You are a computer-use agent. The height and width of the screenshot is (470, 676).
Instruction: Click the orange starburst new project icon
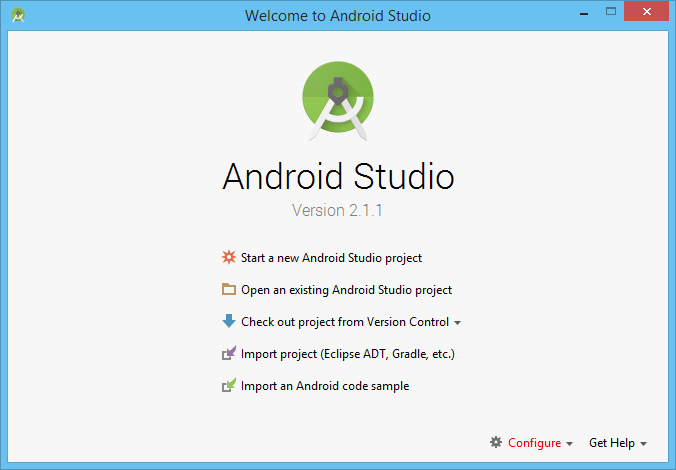(x=228, y=257)
